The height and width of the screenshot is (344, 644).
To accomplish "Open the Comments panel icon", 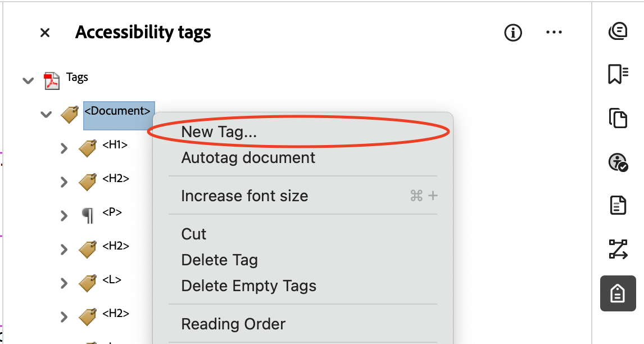I will pyautogui.click(x=618, y=32).
